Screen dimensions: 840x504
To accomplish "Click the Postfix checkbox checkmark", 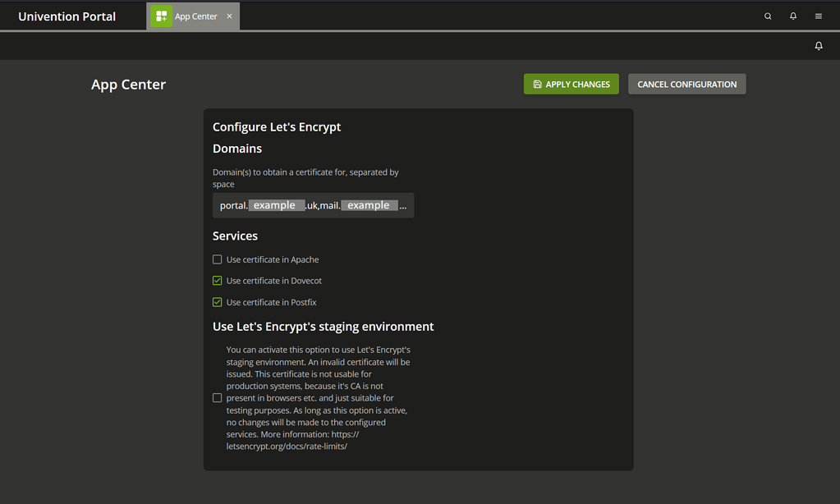I will coord(217,301).
